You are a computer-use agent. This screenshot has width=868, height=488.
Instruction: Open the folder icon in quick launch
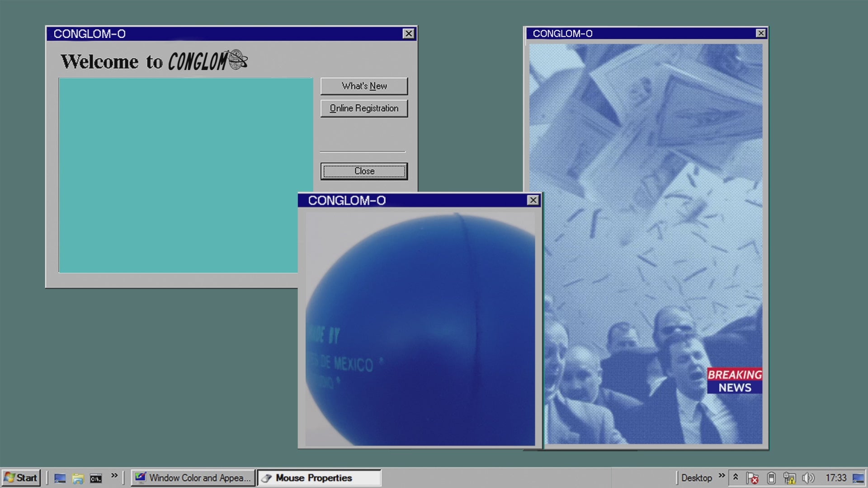pos(78,478)
